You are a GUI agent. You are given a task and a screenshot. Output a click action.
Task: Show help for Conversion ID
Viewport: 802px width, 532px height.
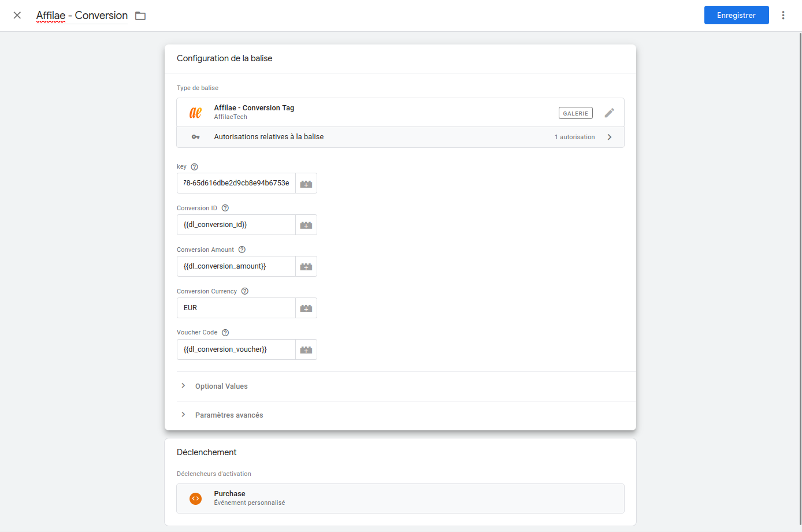click(x=225, y=208)
